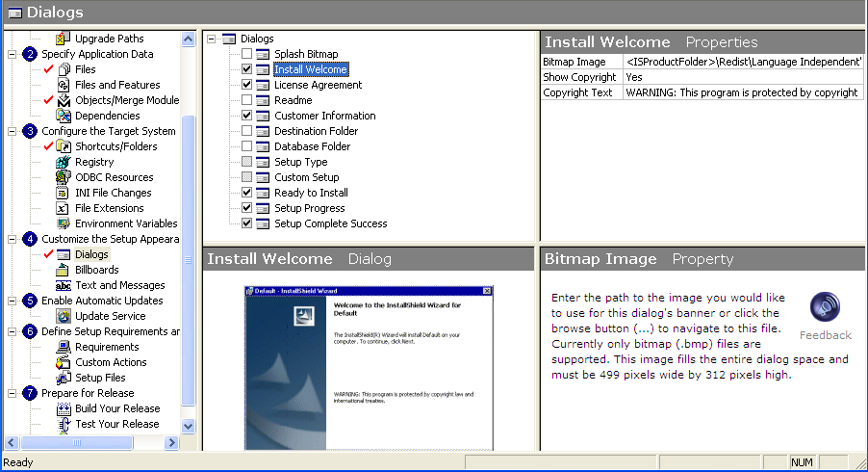Screen dimensions: 868x472
Task: Enable the Destination Folder checkbox
Action: (x=247, y=131)
